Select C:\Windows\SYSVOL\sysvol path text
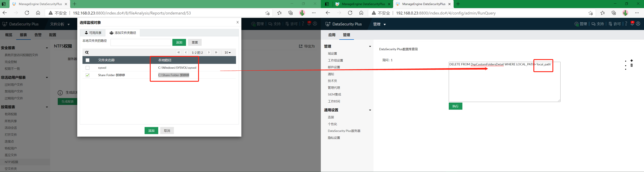The height and width of the screenshot is (172, 644). [177, 68]
